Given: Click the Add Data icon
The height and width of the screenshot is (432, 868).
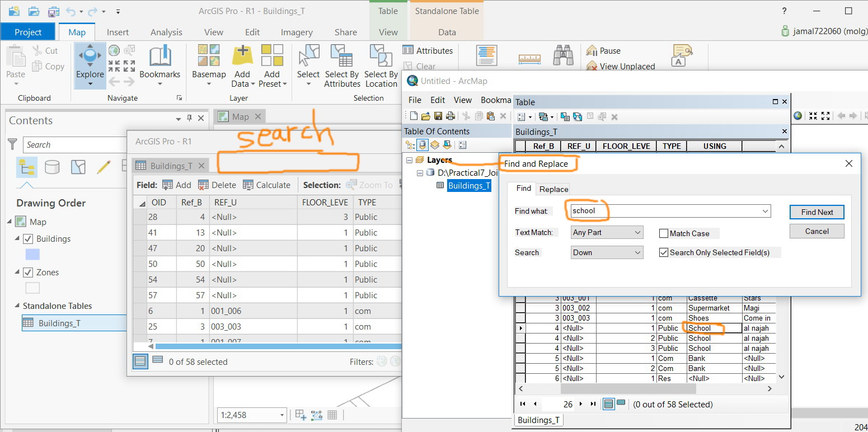Looking at the screenshot, I should tap(242, 56).
